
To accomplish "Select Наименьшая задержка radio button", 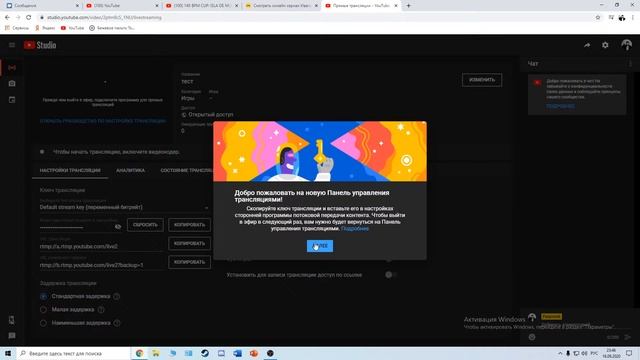I will pyautogui.click(x=43, y=323).
